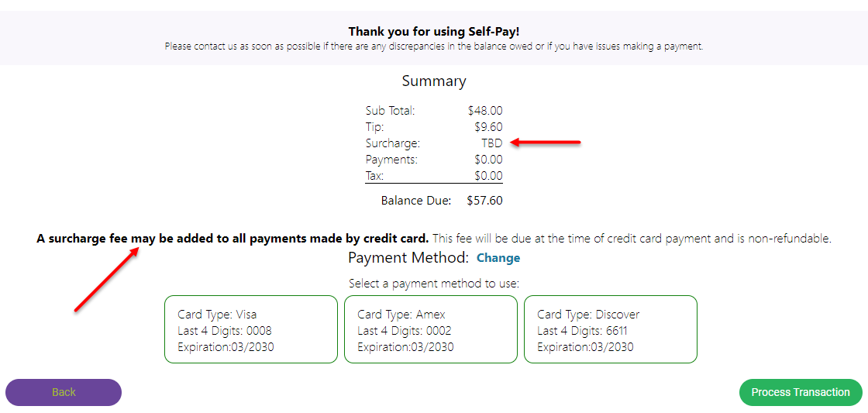Go back with the Back button
Screen dimensions: 868x413
pos(64,392)
